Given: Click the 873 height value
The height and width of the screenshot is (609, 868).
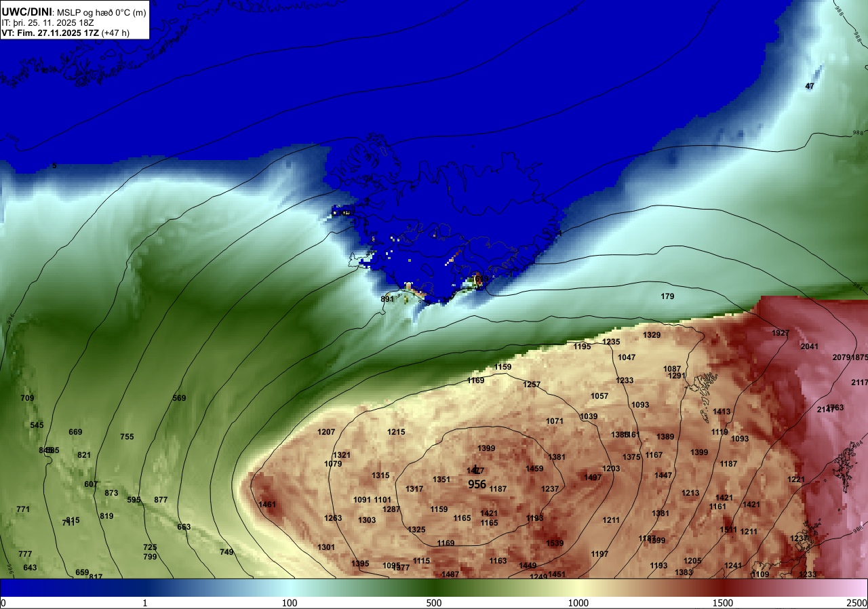Looking at the screenshot, I should (111, 493).
